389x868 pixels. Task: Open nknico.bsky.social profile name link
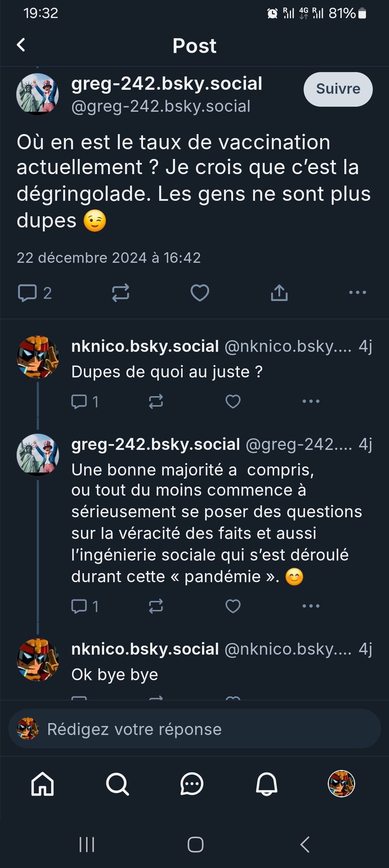tap(145, 346)
